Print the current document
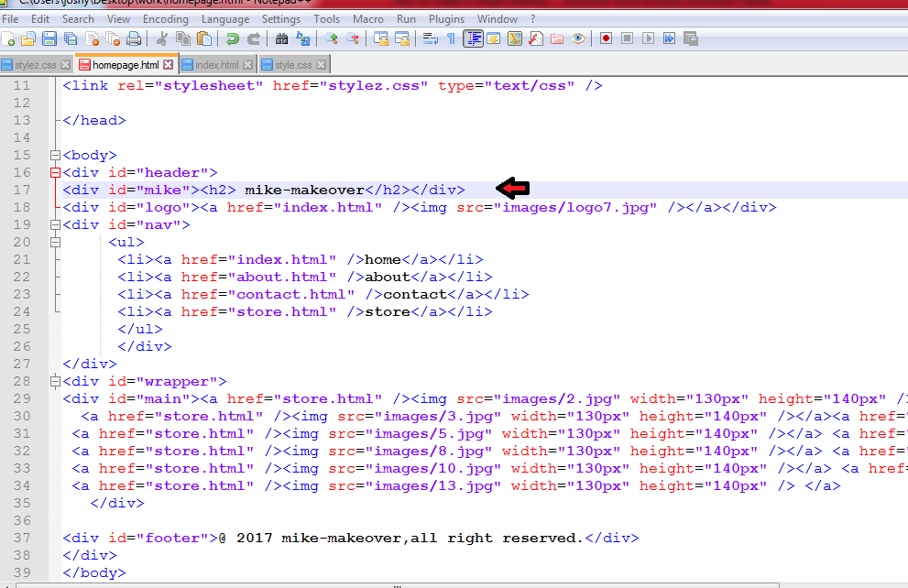 coord(134,38)
